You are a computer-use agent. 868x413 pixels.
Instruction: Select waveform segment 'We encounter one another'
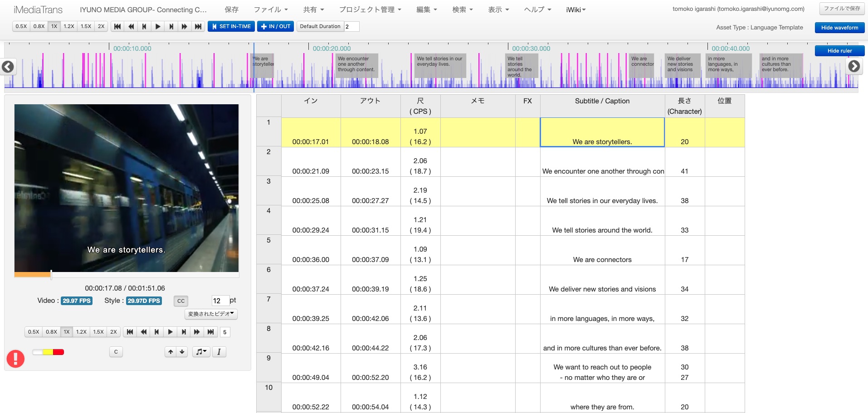(x=357, y=65)
